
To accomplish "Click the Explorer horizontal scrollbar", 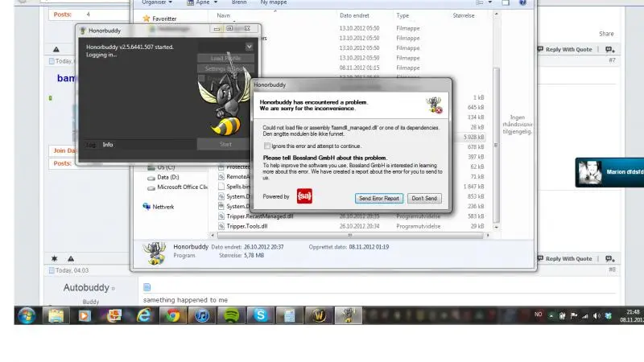I will (350, 235).
